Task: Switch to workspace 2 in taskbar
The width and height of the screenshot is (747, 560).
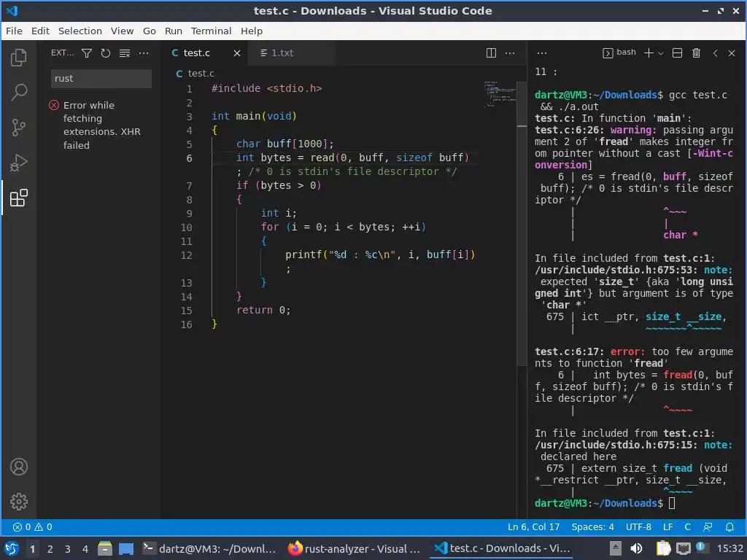Action: tap(50, 548)
